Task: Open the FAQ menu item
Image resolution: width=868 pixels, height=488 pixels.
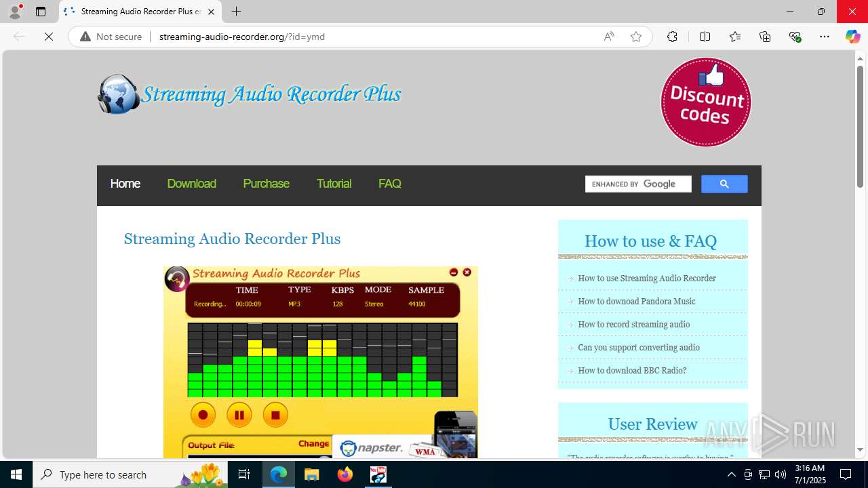Action: point(390,184)
